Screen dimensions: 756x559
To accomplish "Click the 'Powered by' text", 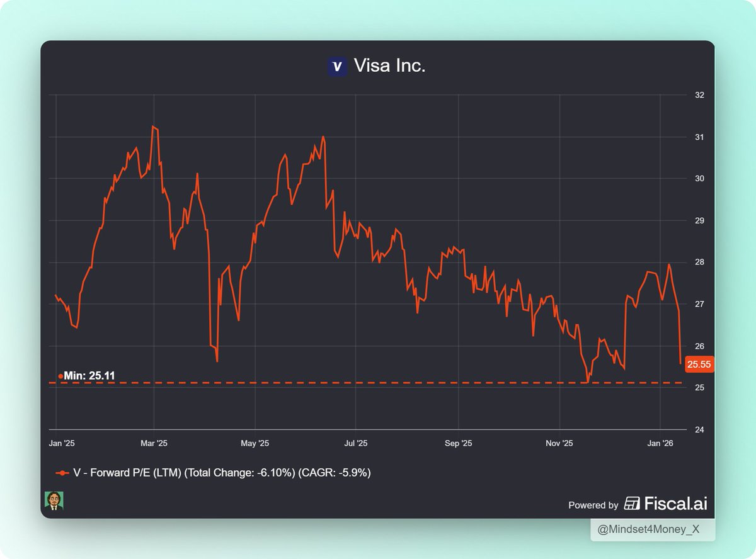I will [x=593, y=505].
